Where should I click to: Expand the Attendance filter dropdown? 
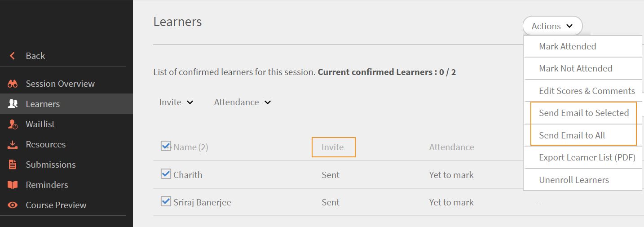coord(242,102)
